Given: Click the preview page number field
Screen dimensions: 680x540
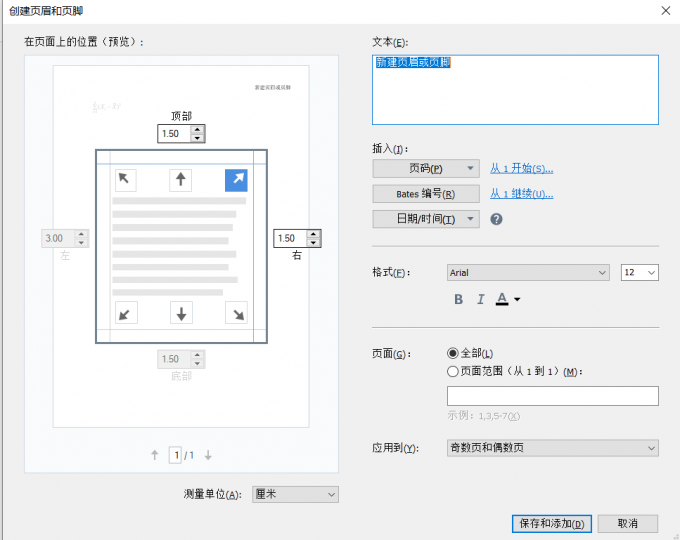Looking at the screenshot, I should 175,455.
